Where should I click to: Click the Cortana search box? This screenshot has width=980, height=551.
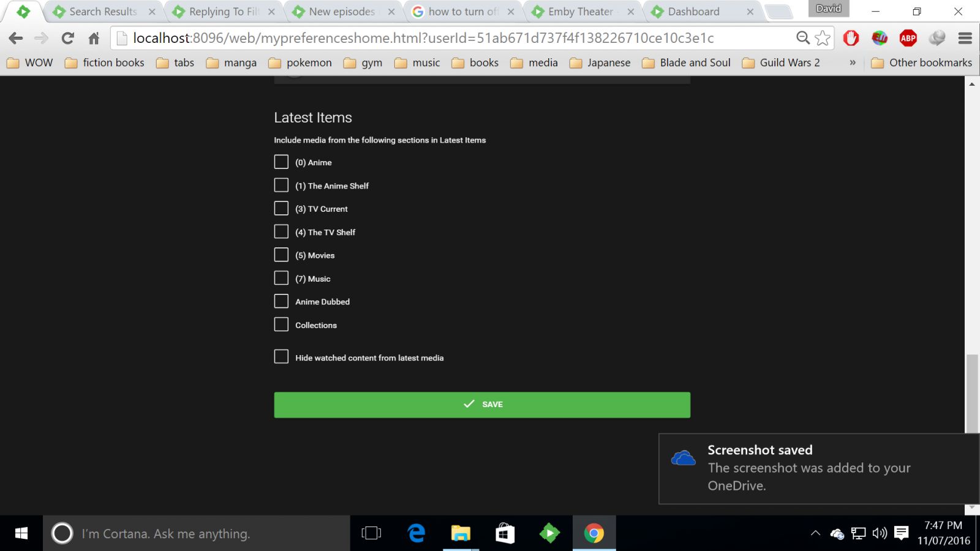coord(196,533)
